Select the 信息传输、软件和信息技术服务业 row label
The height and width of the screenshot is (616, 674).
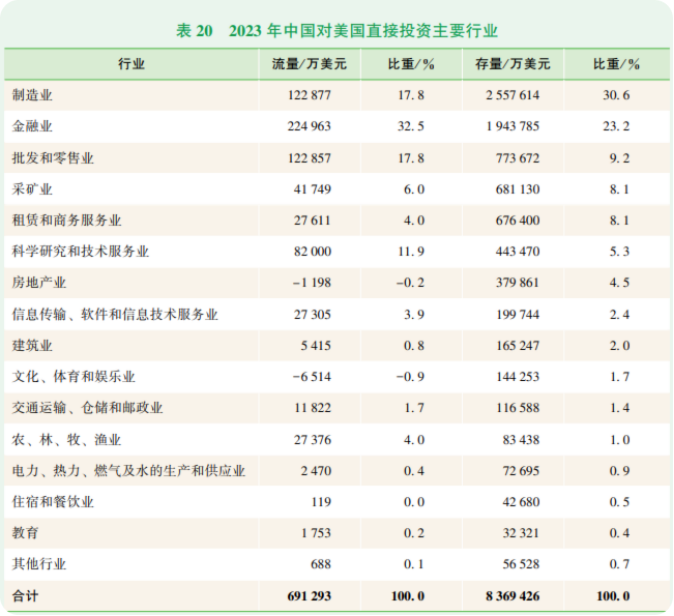tap(114, 314)
